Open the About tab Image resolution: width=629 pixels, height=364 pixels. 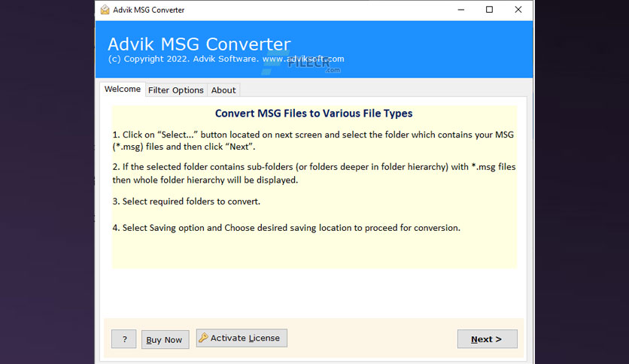(223, 90)
